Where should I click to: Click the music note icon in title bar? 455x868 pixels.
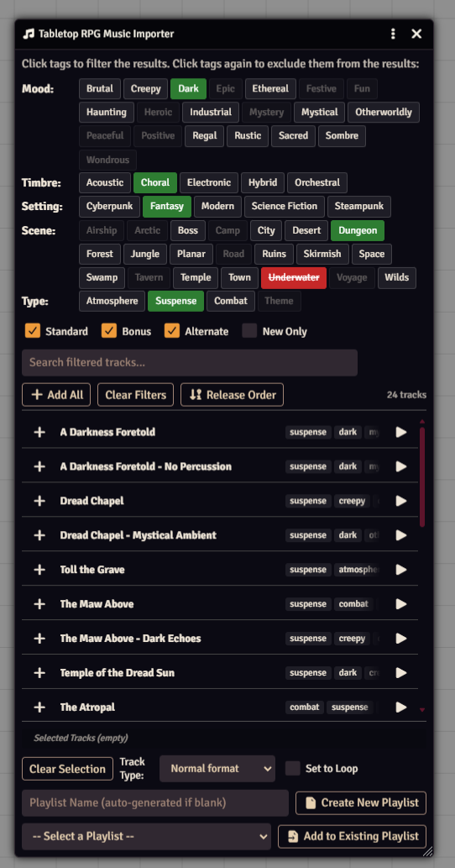29,34
